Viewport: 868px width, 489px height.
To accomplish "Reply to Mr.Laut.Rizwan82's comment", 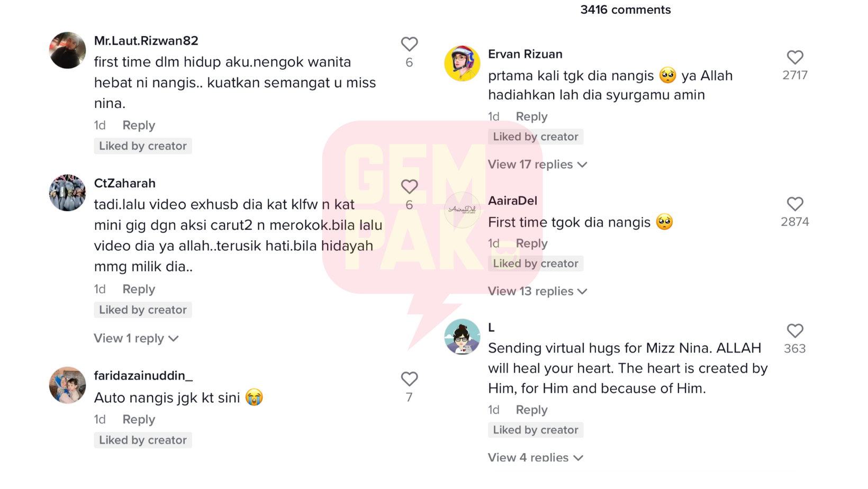I will pyautogui.click(x=139, y=125).
